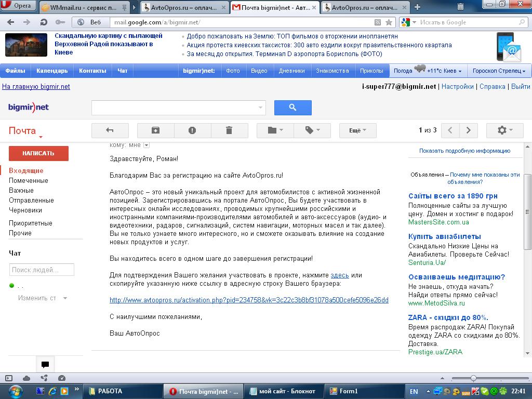Open the Ещё more actions dropdown
This screenshot has height=399, width=532.
point(358,130)
